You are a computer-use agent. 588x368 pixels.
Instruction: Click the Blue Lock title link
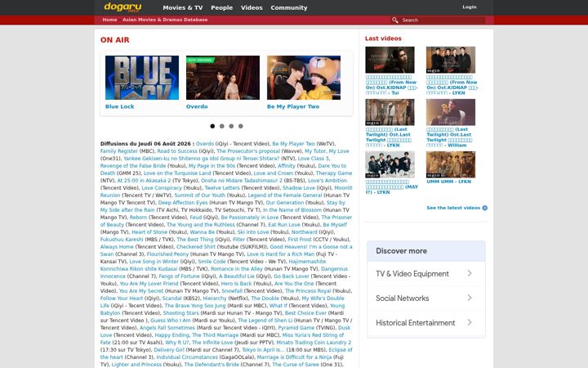point(119,106)
